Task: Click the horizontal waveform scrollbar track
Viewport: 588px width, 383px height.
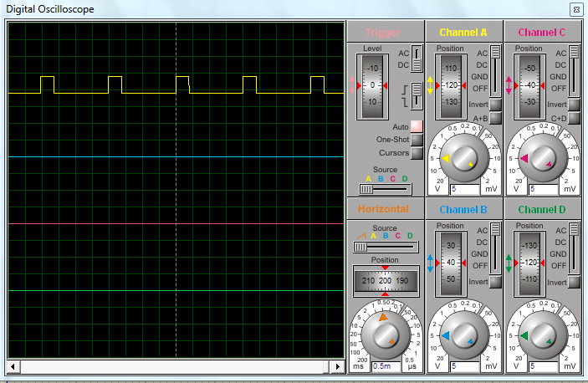Action: pos(176,366)
